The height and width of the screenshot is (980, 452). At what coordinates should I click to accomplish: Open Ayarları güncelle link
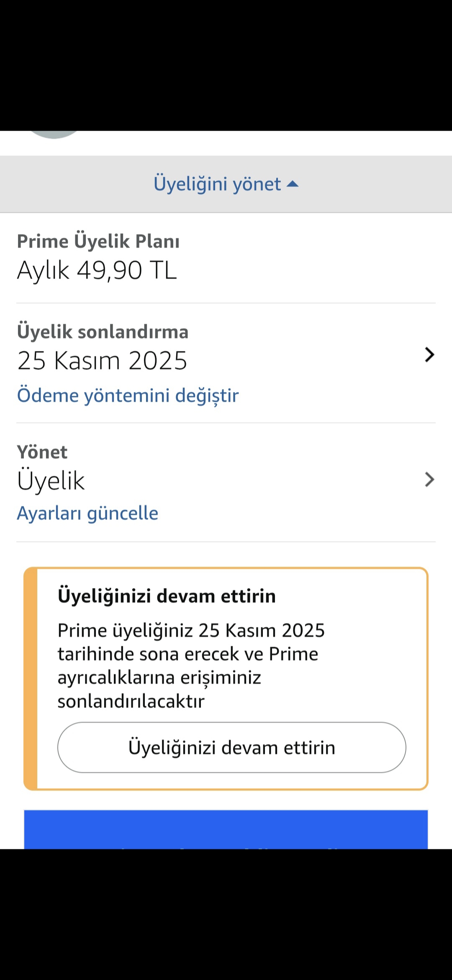pyautogui.click(x=87, y=513)
